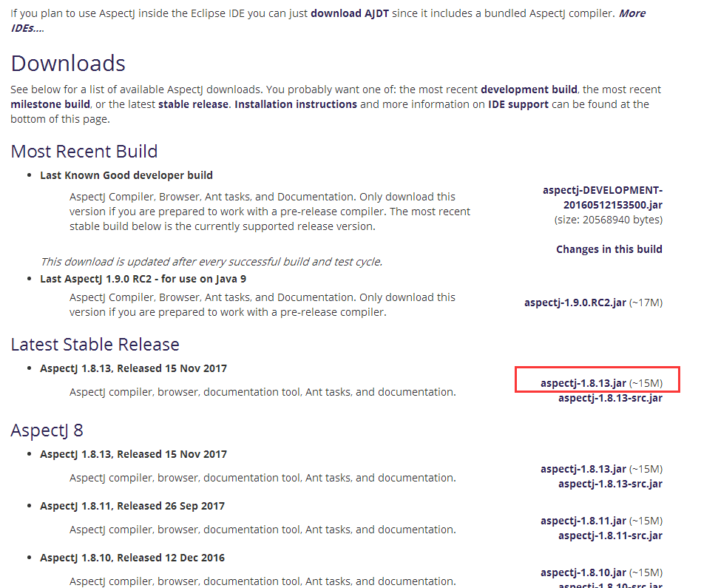
Task: Click the AspectJ 8 heading
Action: [47, 430]
